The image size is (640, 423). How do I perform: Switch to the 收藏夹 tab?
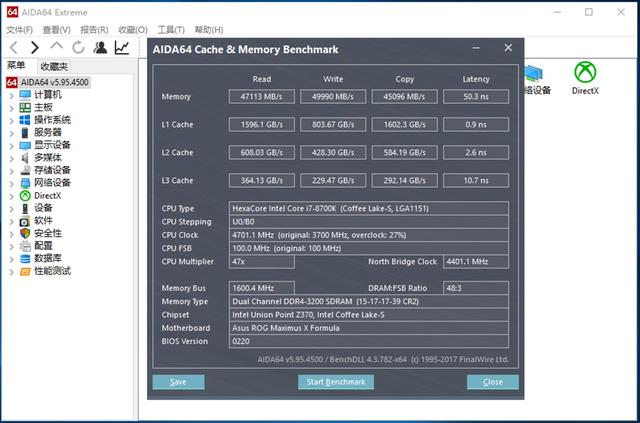54,67
